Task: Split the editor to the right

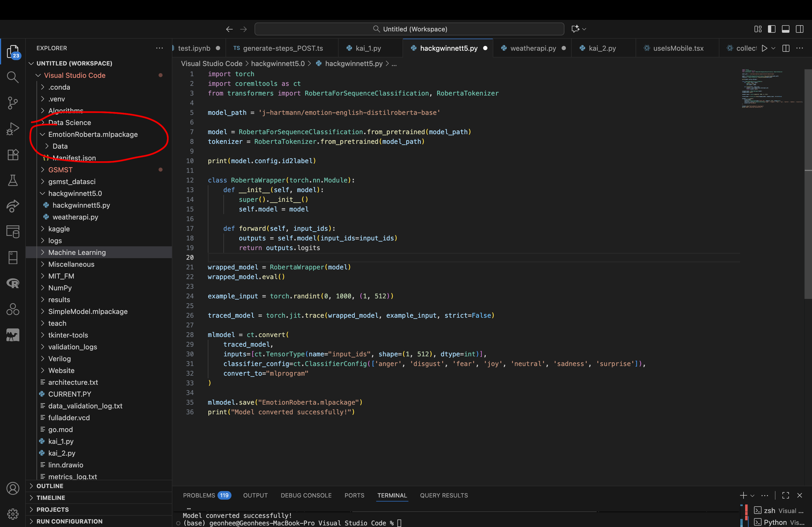Action: (786, 48)
